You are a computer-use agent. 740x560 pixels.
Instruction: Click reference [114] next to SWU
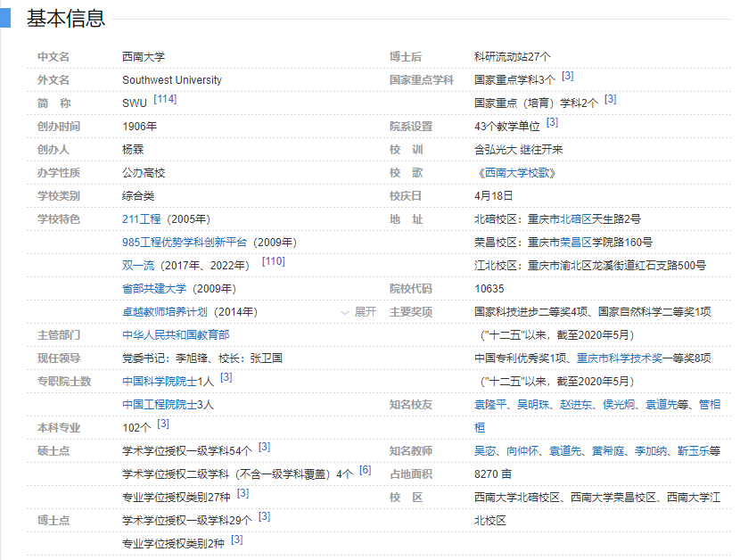tap(165, 100)
